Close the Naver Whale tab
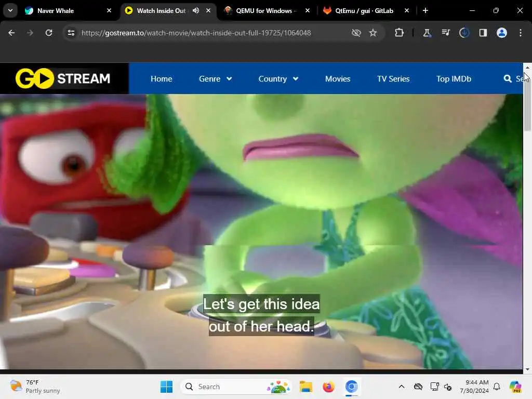The image size is (532, 399). click(x=109, y=10)
